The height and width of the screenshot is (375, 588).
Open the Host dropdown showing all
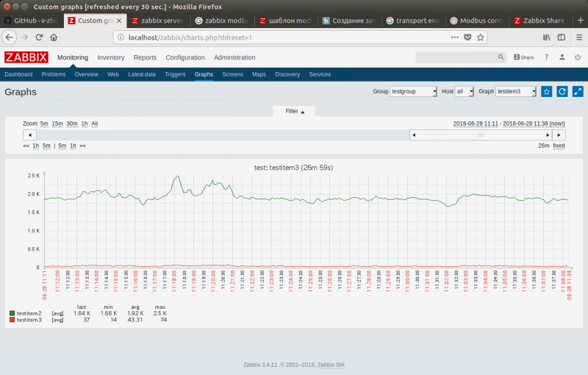coord(465,91)
